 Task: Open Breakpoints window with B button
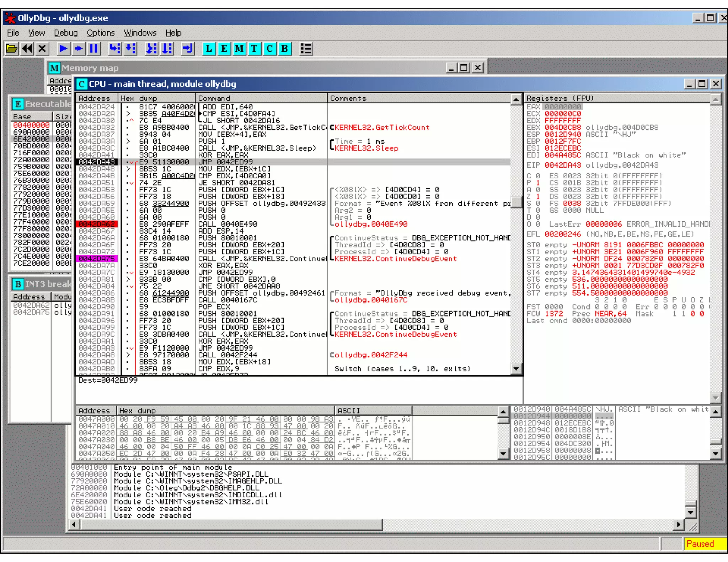pyautogui.click(x=284, y=48)
